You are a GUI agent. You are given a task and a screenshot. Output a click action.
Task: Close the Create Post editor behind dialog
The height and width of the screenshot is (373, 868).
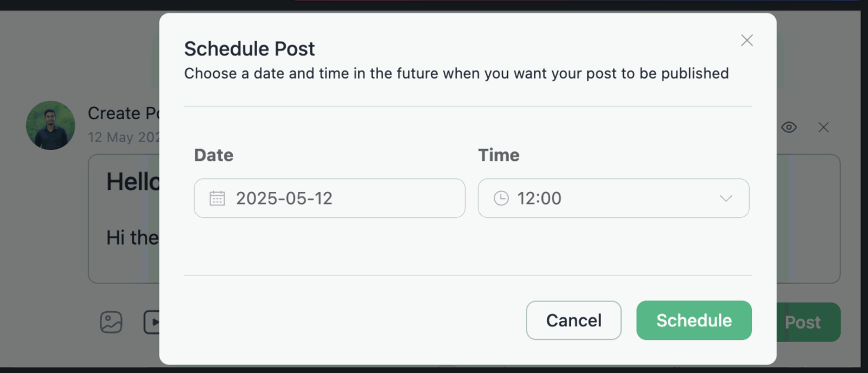coord(823,127)
